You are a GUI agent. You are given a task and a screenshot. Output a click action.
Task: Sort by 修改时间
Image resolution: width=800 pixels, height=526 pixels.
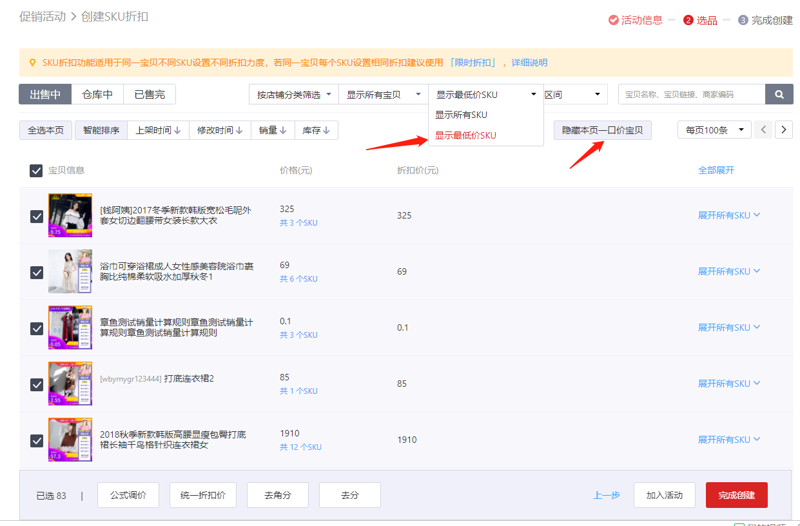coord(220,130)
